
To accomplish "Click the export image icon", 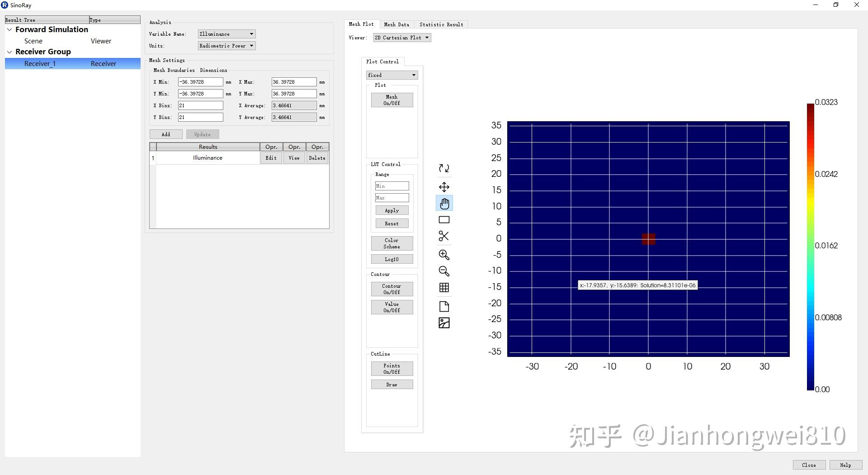I will click(444, 323).
